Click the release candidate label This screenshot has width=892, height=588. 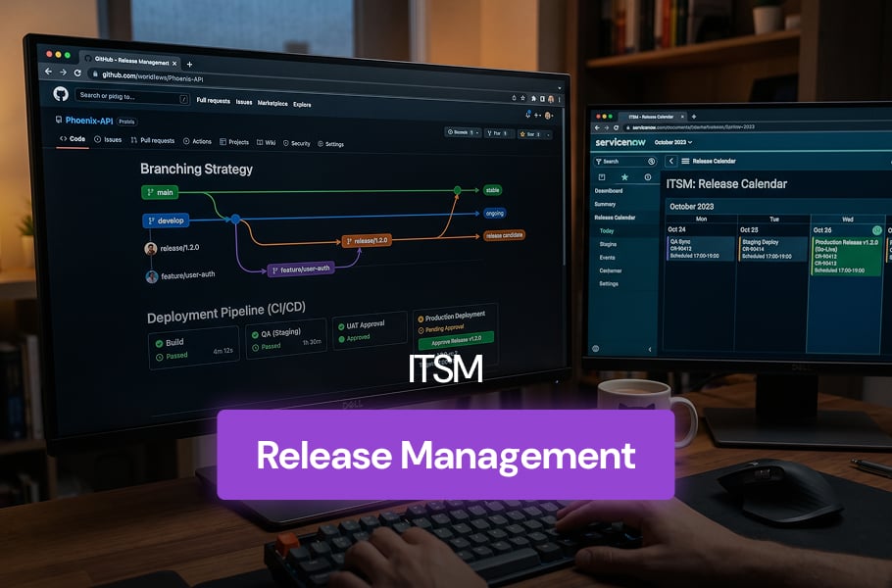pyautogui.click(x=504, y=235)
